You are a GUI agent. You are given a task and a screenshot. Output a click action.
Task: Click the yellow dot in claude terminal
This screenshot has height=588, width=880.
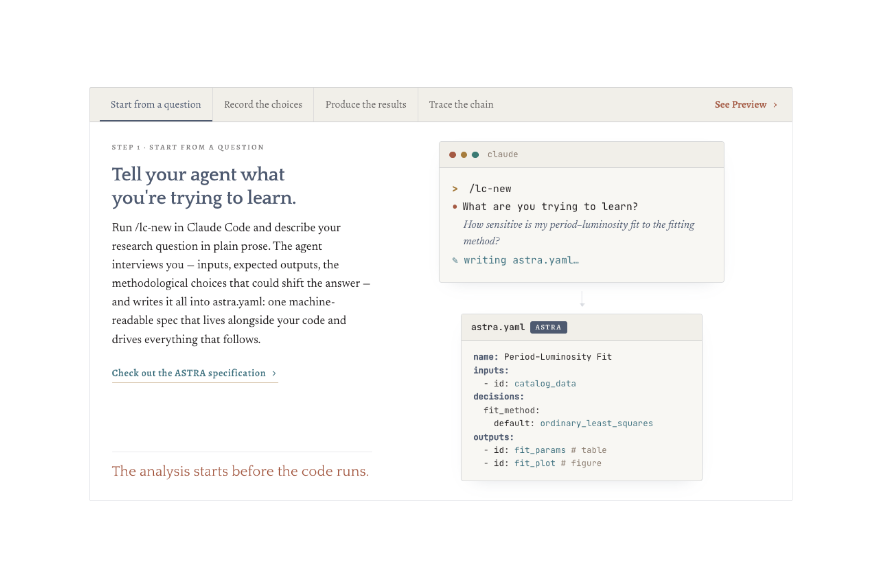[464, 155]
